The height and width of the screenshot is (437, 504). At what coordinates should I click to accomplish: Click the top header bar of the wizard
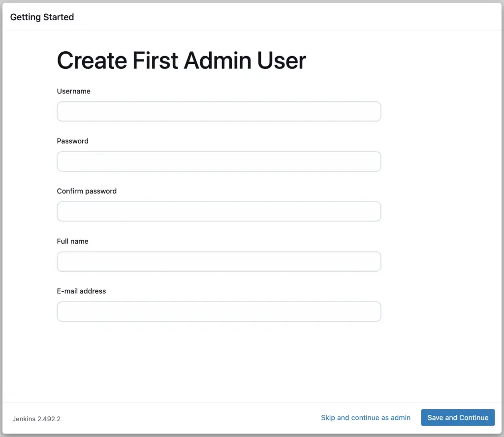(246, 17)
